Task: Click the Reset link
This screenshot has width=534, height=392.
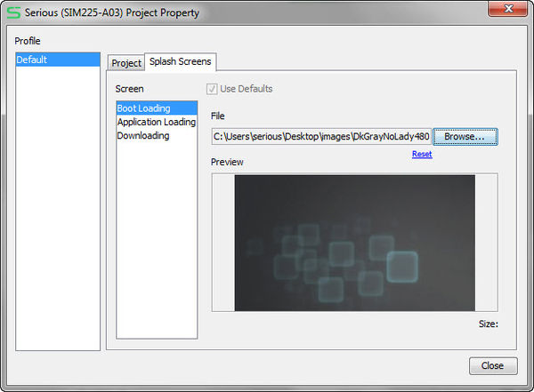Action: (x=422, y=154)
